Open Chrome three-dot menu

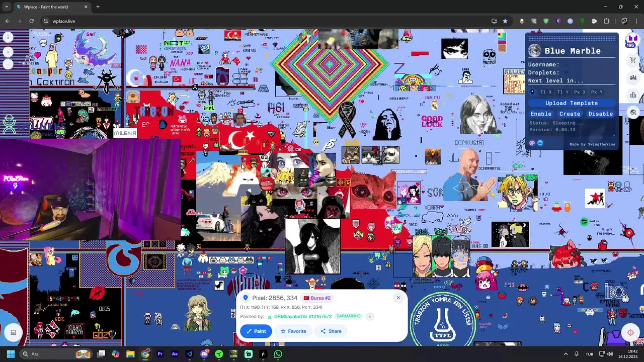(636, 21)
